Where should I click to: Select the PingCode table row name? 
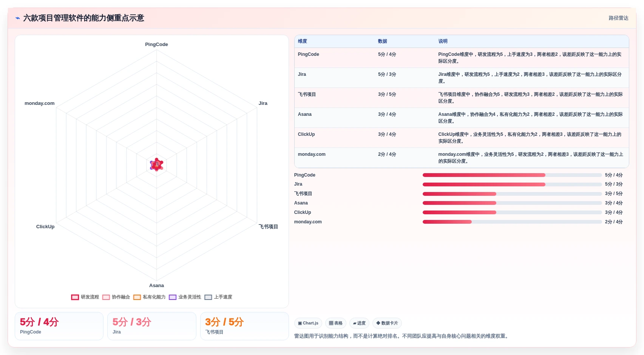pos(308,54)
